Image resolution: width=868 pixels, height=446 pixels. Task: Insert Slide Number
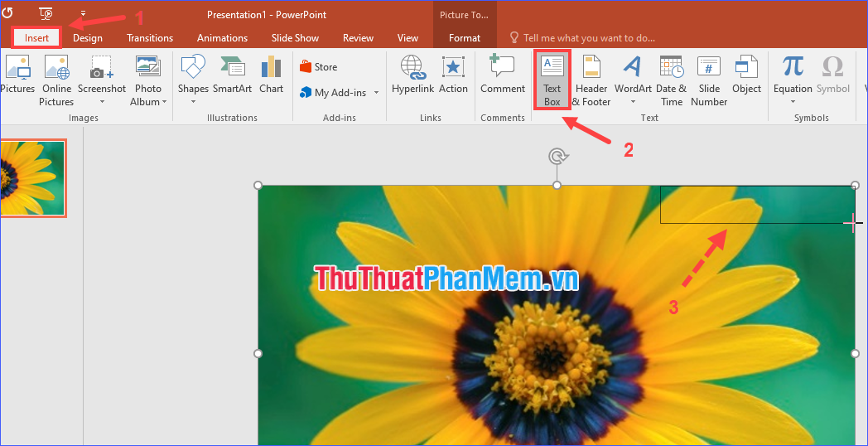709,81
